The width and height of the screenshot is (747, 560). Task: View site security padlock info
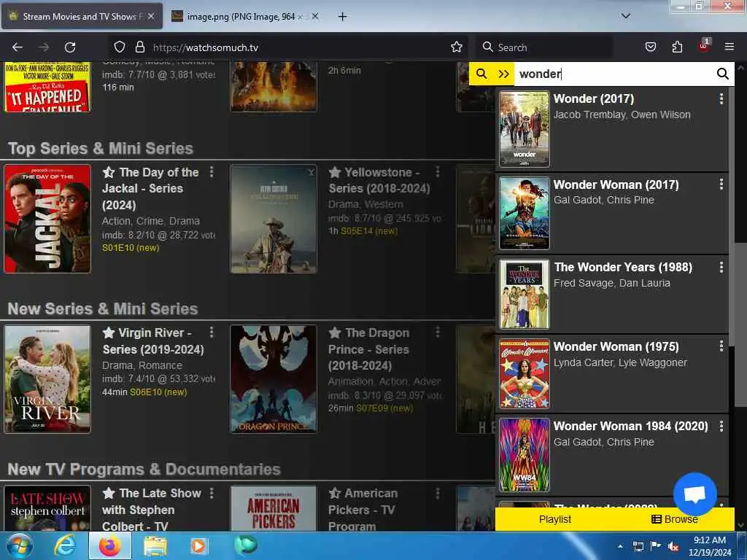coord(139,47)
